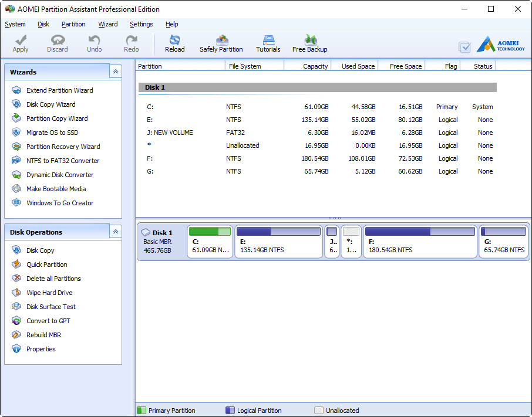
Task: Click the Undo arrow icon
Action: point(95,40)
